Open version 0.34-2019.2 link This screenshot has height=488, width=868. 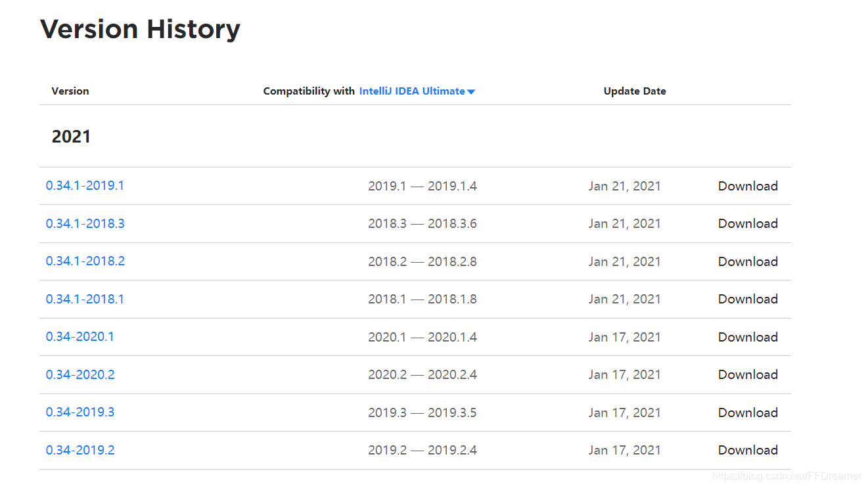[x=80, y=450]
